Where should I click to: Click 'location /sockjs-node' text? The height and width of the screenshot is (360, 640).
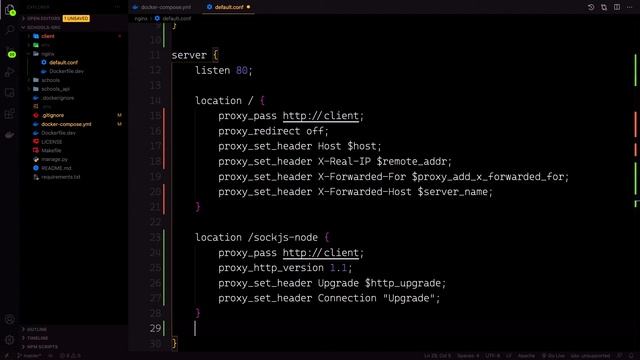click(256, 238)
